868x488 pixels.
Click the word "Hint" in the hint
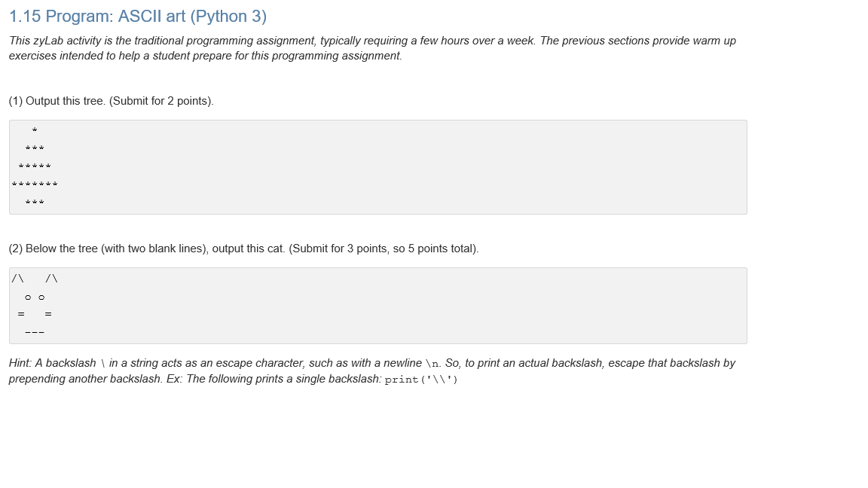tap(20, 363)
